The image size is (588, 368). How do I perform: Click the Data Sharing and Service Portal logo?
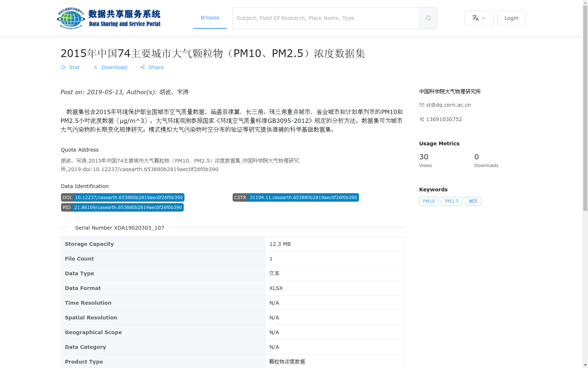[109, 18]
